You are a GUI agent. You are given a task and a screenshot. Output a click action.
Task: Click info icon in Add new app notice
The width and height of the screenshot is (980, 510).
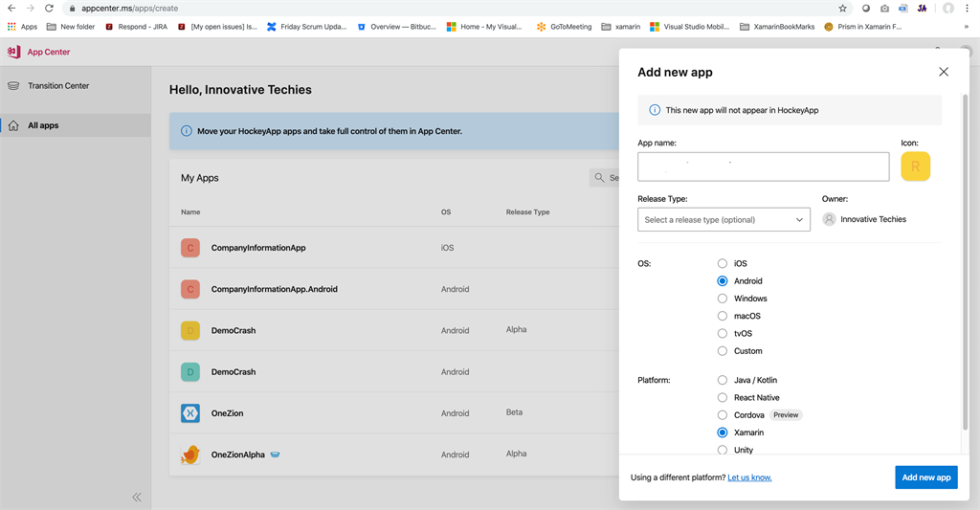point(655,110)
